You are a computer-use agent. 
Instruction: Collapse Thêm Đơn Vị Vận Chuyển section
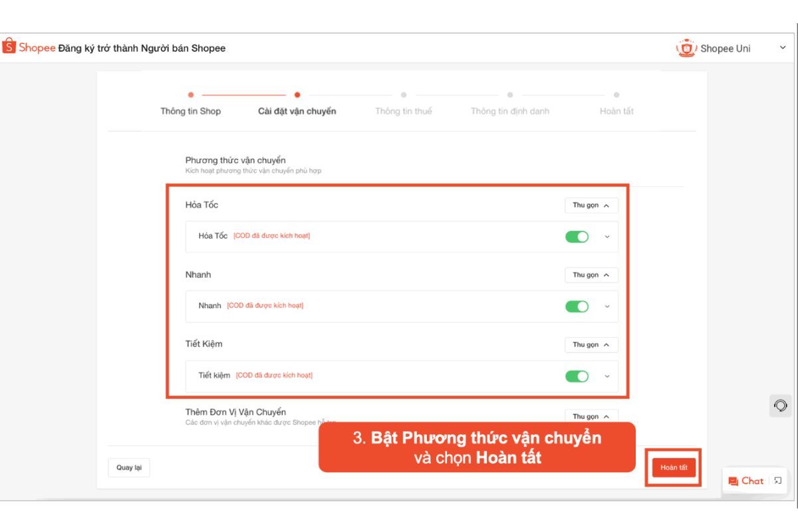tap(591, 416)
